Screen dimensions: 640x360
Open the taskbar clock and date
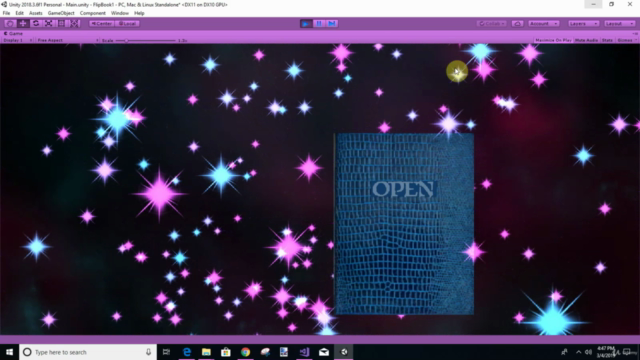tap(605, 352)
